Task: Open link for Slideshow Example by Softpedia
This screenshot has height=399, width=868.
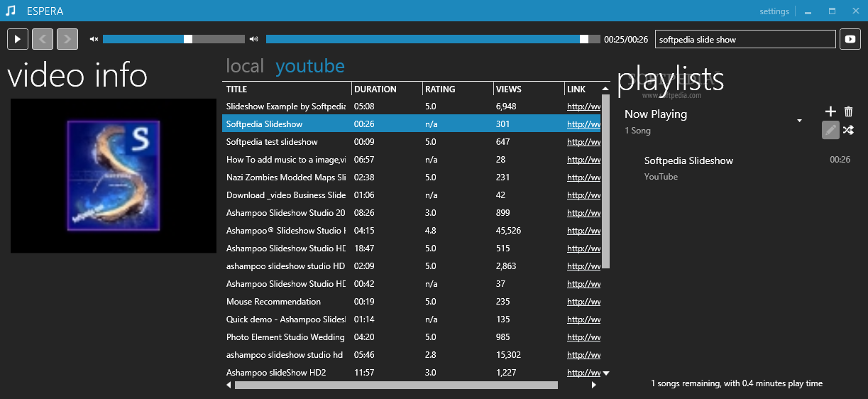Action: click(583, 106)
